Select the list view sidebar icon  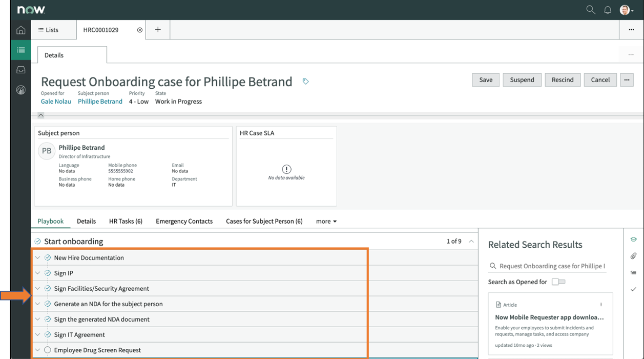pos(20,50)
